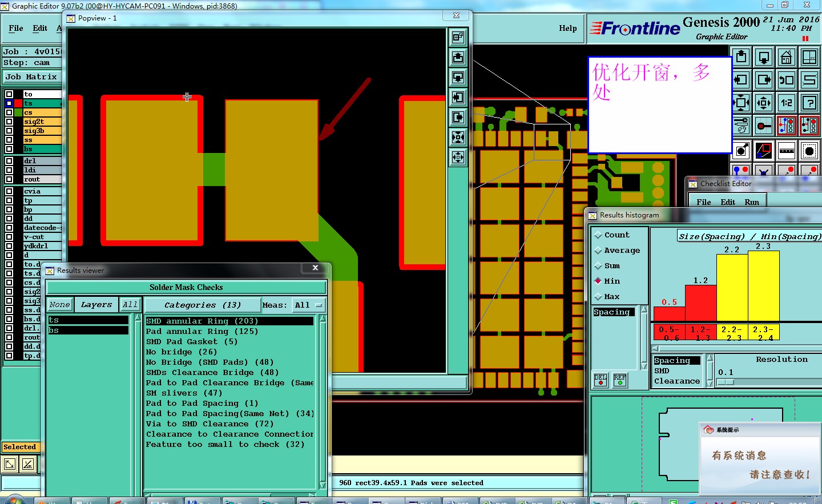The width and height of the screenshot is (822, 504).
Task: Select the Max radio option
Action: [598, 297]
